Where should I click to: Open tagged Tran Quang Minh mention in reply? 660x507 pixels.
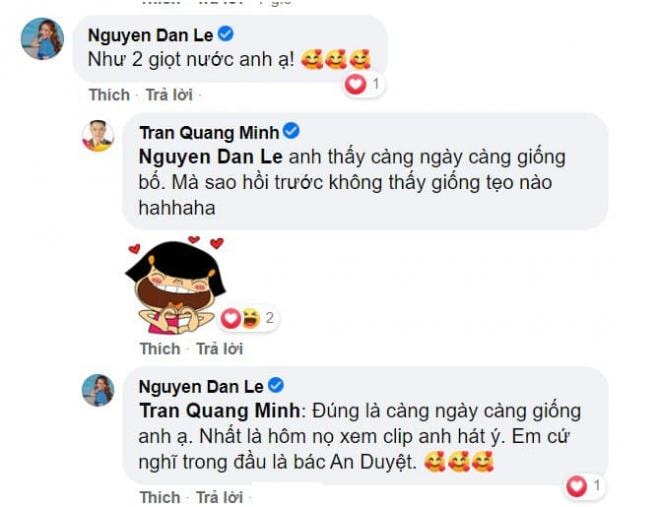coord(220,411)
